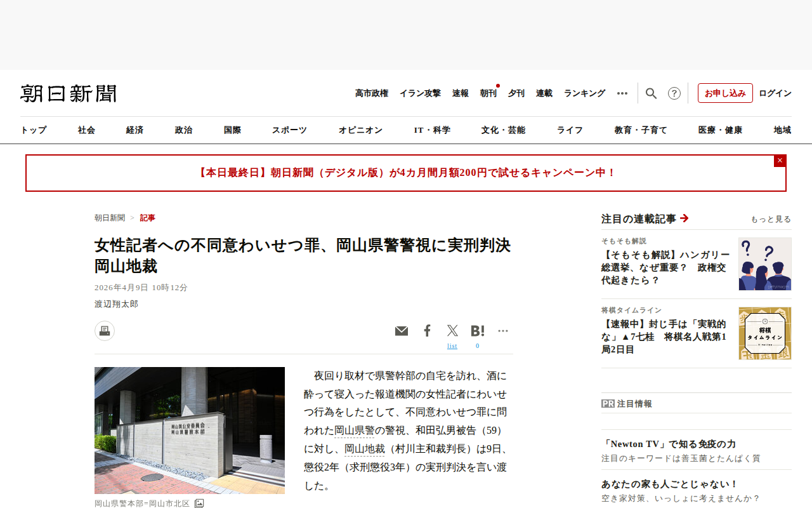This screenshot has width=812, height=508.
Task: Click the ログイン link
Action: click(775, 93)
